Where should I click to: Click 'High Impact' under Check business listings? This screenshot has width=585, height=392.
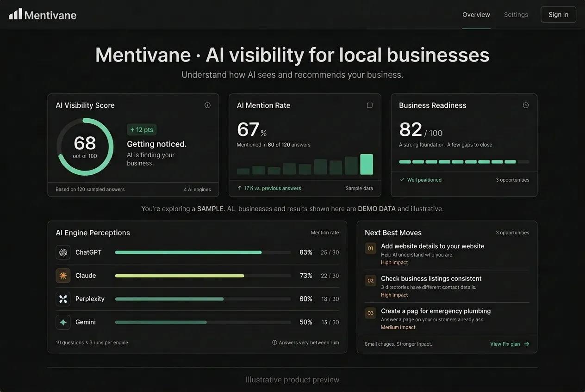tap(394, 295)
